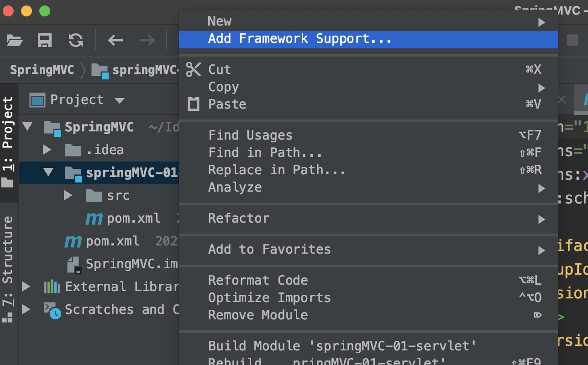Click the Maven icon of the root pom.xml
Image resolution: width=588 pixels, height=365 pixels.
pos(73,241)
